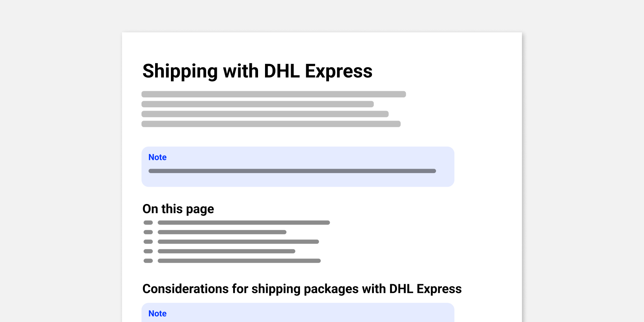Click the first line of the intro paragraph

(273, 94)
